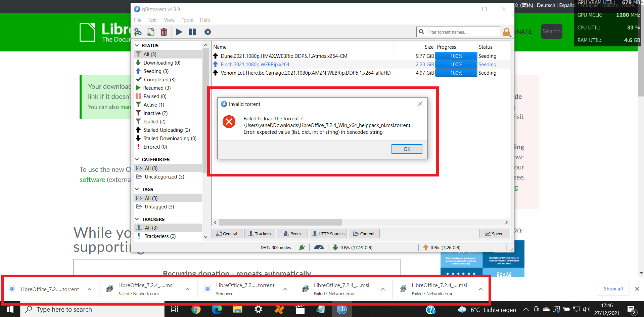Click the red error icon in Invalid torrent dialog
This screenshot has height=317, width=644.
tap(229, 122)
